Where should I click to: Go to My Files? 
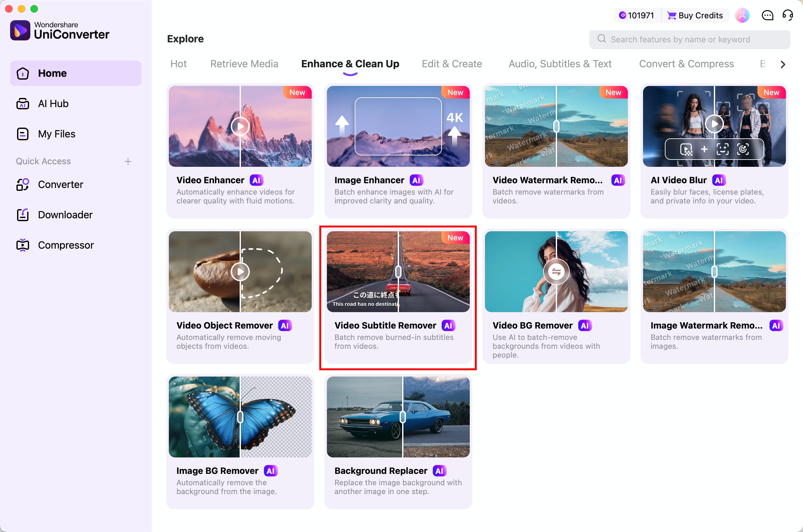[x=76, y=134]
